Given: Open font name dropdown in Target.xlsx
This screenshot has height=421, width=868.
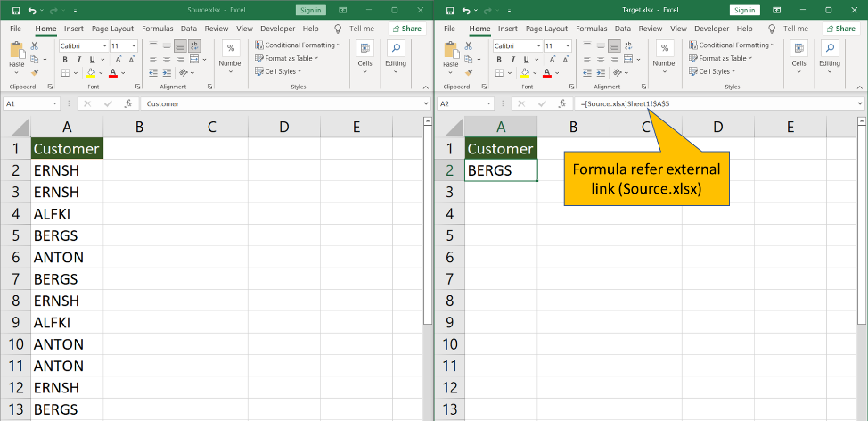Looking at the screenshot, I should pos(538,46).
